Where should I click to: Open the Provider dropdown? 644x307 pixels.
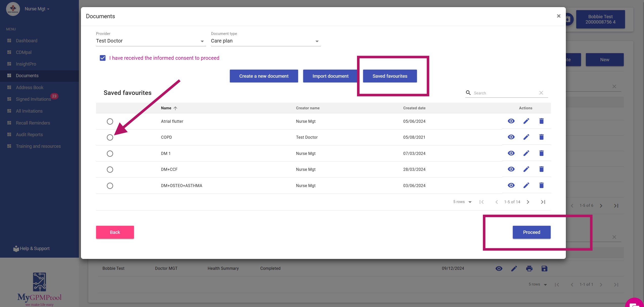pos(151,41)
